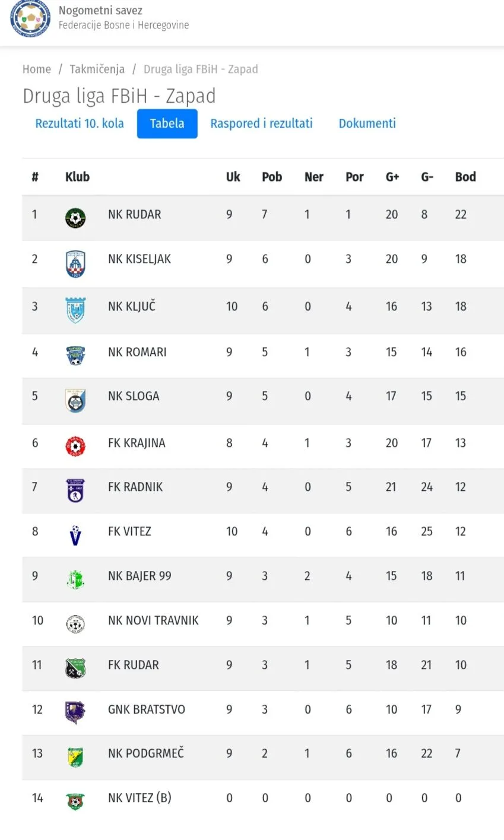This screenshot has width=504, height=840.
Task: Switch to Raspored i rezultati tab
Action: pos(261,123)
